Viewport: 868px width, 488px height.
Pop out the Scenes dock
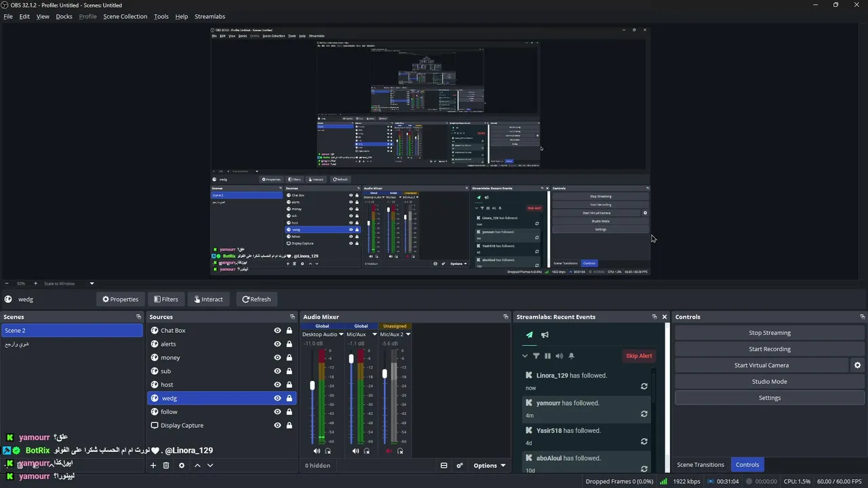point(138,317)
